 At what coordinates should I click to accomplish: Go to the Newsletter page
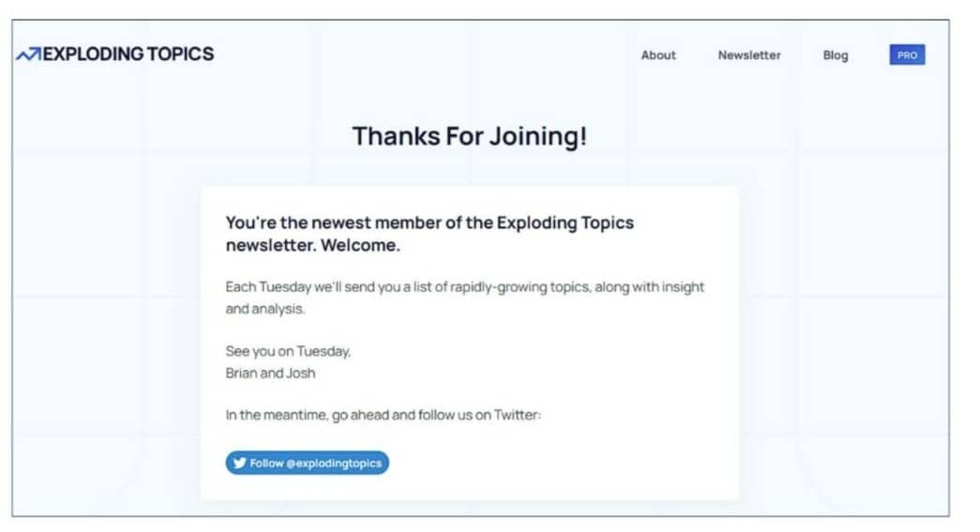(748, 55)
